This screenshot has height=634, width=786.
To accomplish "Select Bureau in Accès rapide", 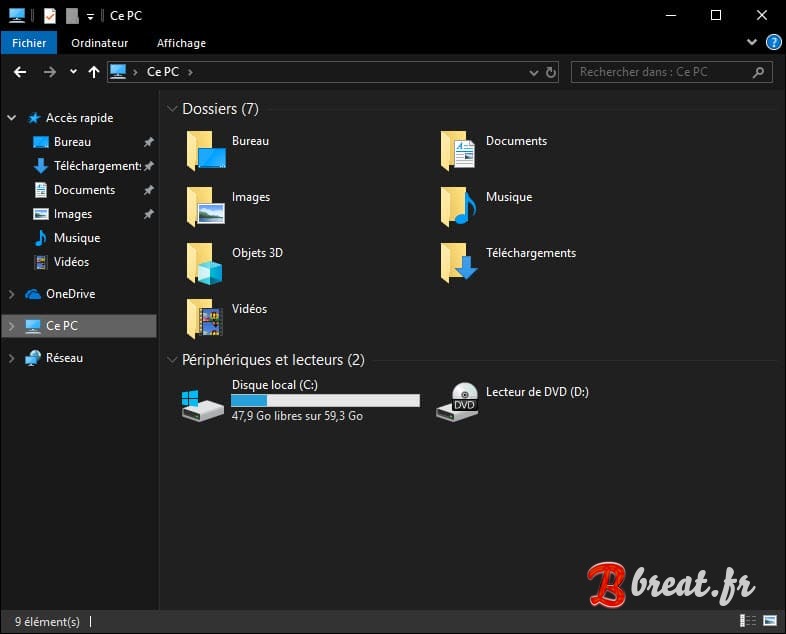I will click(x=73, y=142).
